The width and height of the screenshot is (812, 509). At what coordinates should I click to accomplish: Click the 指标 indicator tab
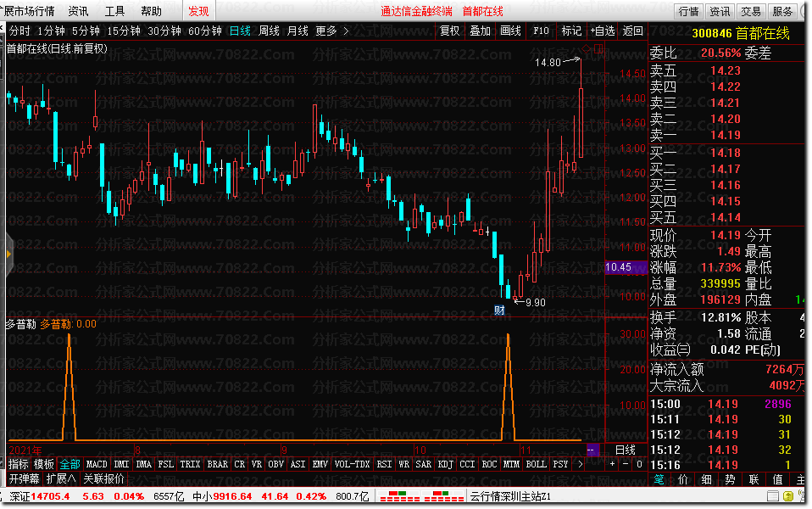tap(18, 464)
